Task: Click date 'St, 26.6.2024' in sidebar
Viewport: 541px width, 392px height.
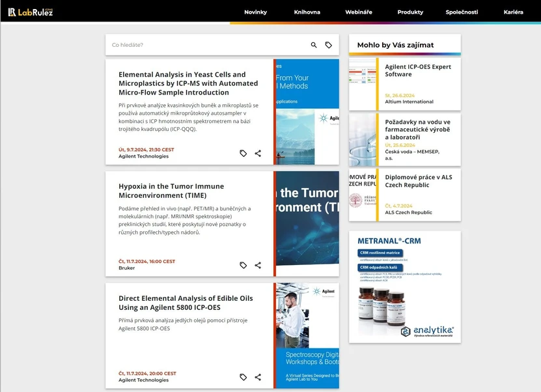Action: (x=400, y=96)
